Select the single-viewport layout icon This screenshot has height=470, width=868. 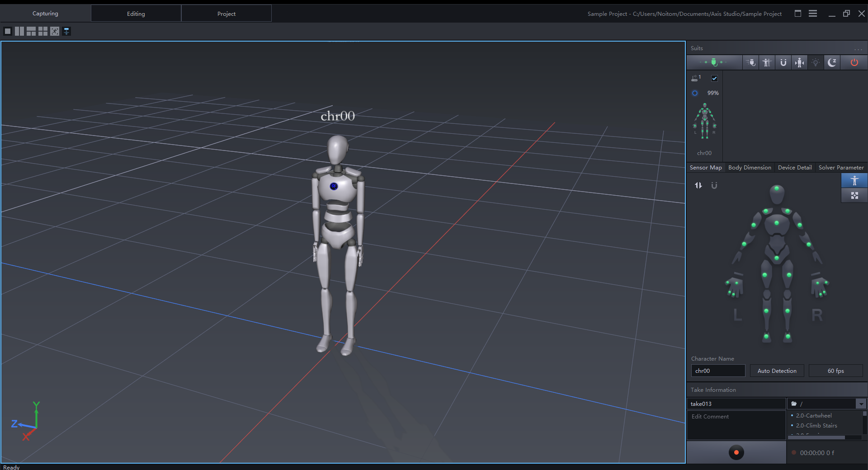coord(8,31)
